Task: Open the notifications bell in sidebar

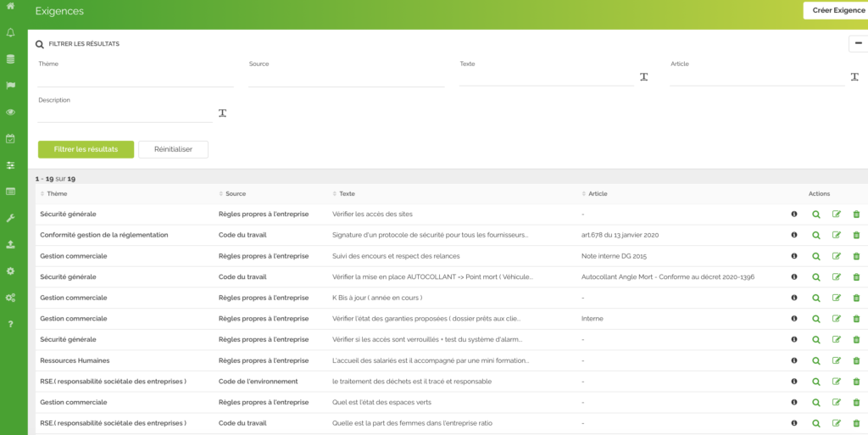Action: click(10, 33)
